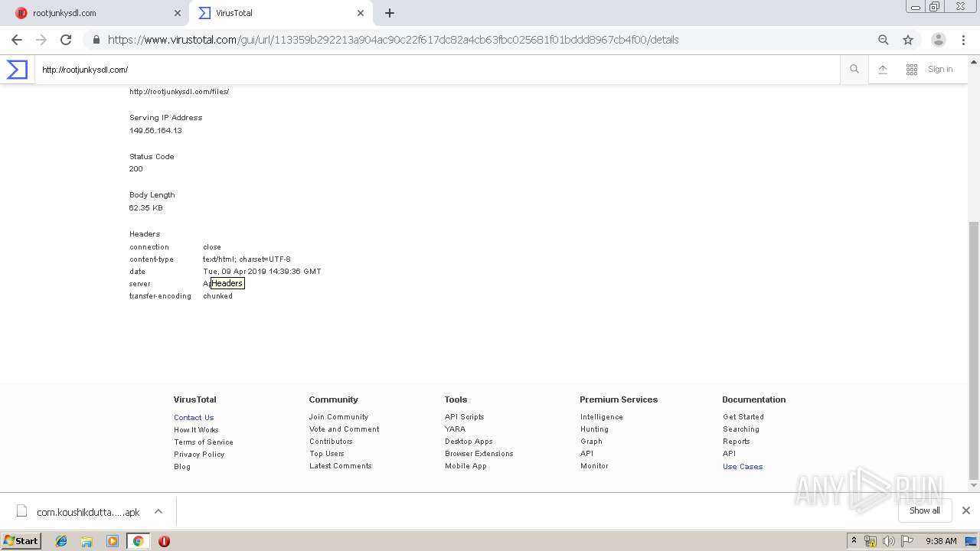980x551 pixels.
Task: Click the com.koushikdutta apk download item
Action: [88, 512]
